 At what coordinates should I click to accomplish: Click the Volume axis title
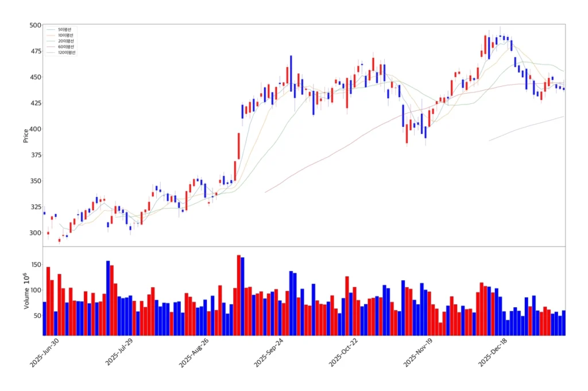click(26, 292)
